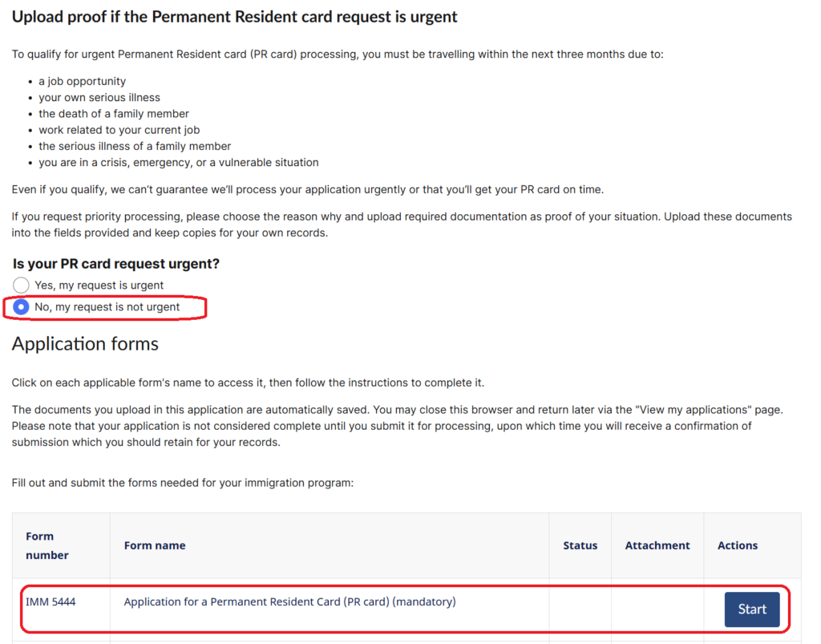Click the "Attachment" column header
This screenshot has width=821, height=644.
pos(657,545)
